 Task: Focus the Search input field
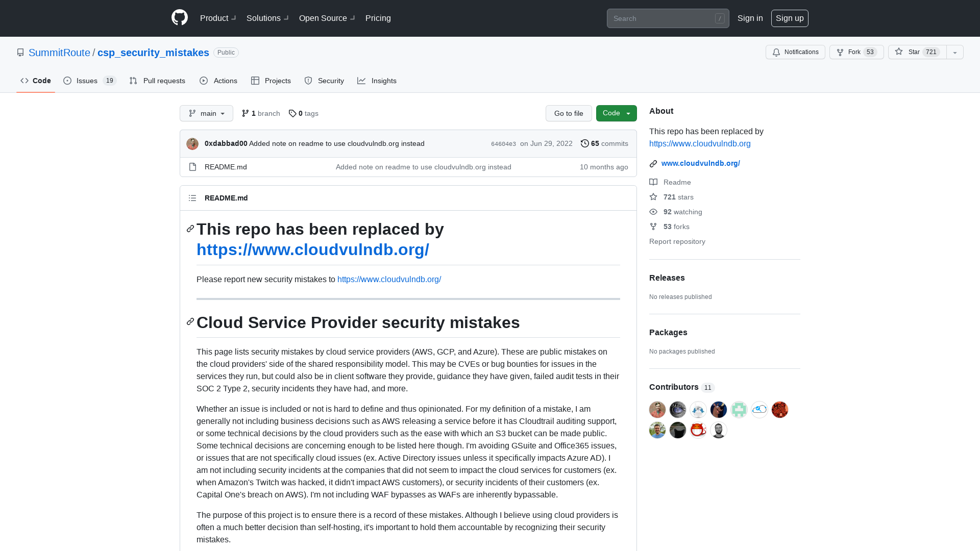coord(668,18)
